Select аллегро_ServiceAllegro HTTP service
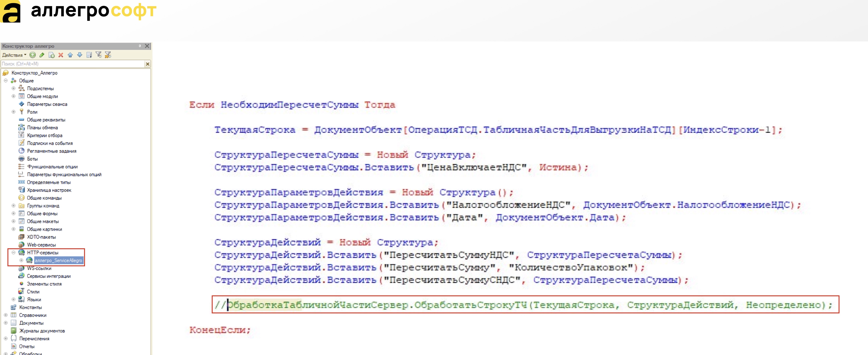This screenshot has width=868, height=355. 59,260
